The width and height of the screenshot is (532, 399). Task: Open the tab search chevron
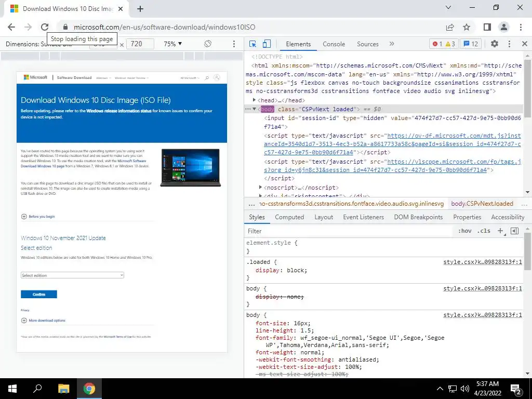pos(448,7)
